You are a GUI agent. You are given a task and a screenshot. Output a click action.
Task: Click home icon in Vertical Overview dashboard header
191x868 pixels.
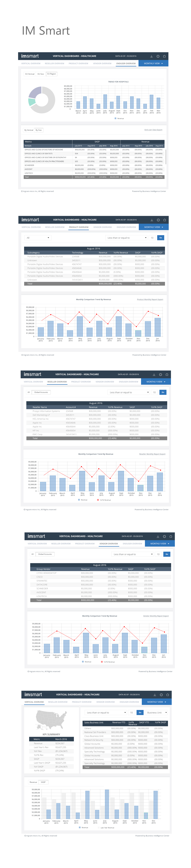(x=168, y=695)
